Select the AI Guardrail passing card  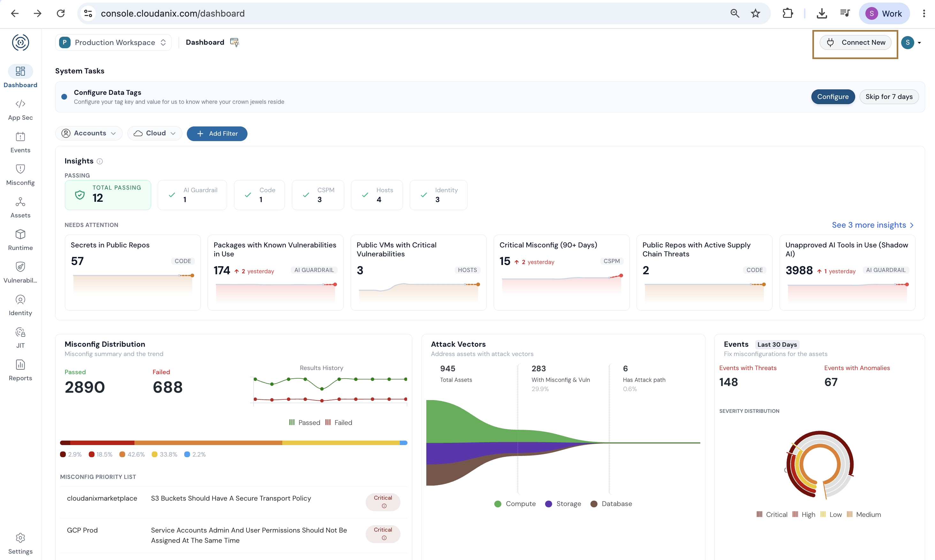(193, 195)
